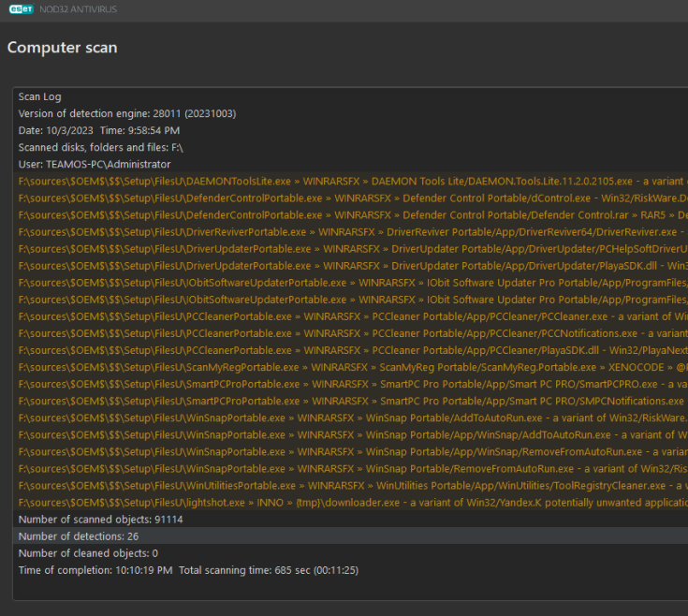Select the DriverUpdater PCHelpSoftDriverUpdater row
This screenshot has width=688, height=616.
[x=351, y=249]
